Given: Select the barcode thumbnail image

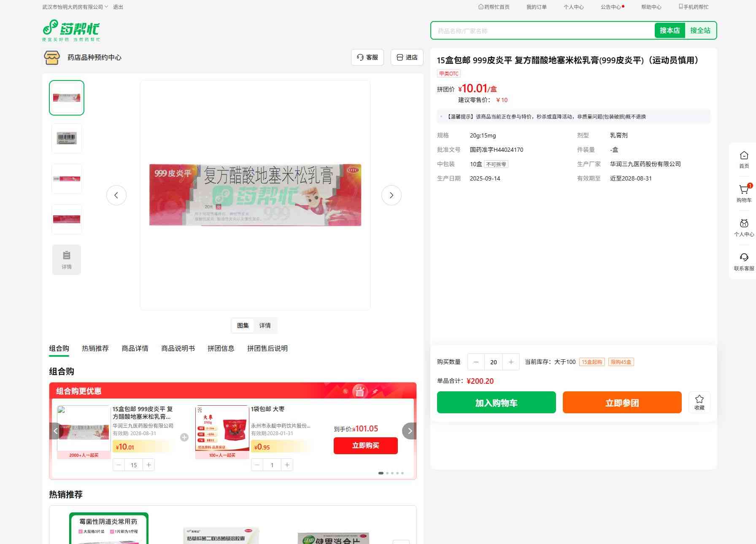Looking at the screenshot, I should point(67,138).
